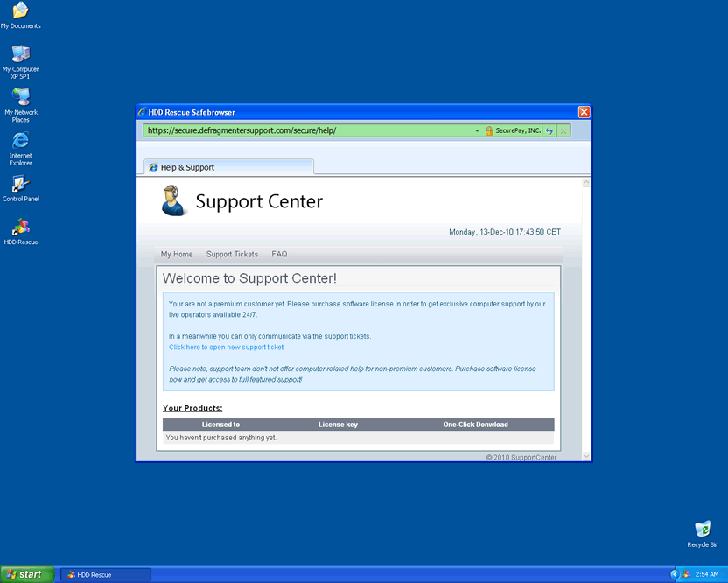Open the FAQ menu item
Viewport: 728px width, 583px height.
click(x=279, y=254)
